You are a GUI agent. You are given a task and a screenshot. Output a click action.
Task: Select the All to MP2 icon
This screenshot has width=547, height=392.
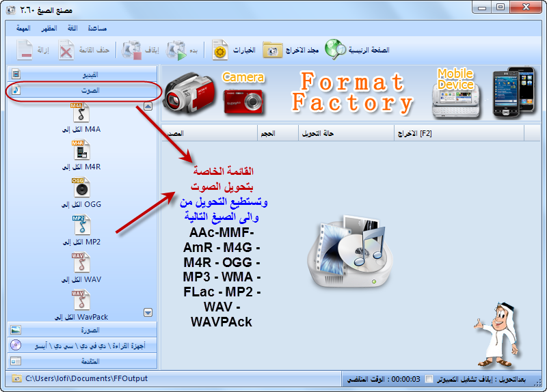81,225
